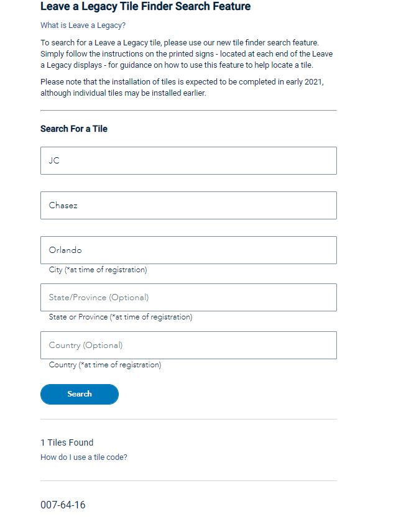Select the city field containing "Orlando"
The height and width of the screenshot is (532, 396).
(188, 250)
